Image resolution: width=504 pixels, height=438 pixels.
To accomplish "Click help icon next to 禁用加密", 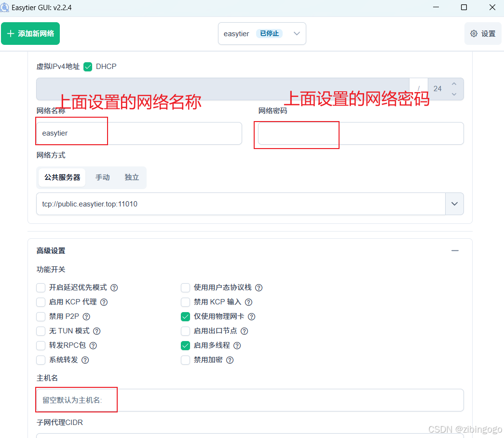I will tap(230, 360).
